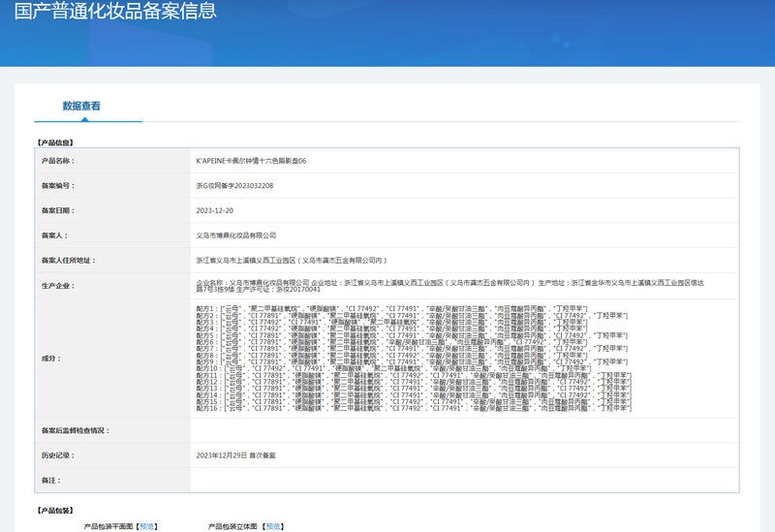
Task: Click the 备案后监督检查情况 row label
Action: click(x=76, y=430)
